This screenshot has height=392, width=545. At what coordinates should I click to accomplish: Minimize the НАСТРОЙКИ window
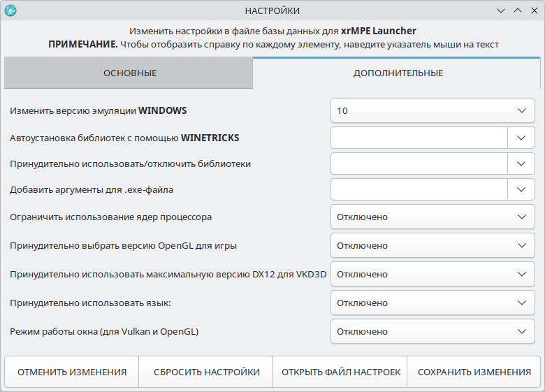(x=500, y=10)
